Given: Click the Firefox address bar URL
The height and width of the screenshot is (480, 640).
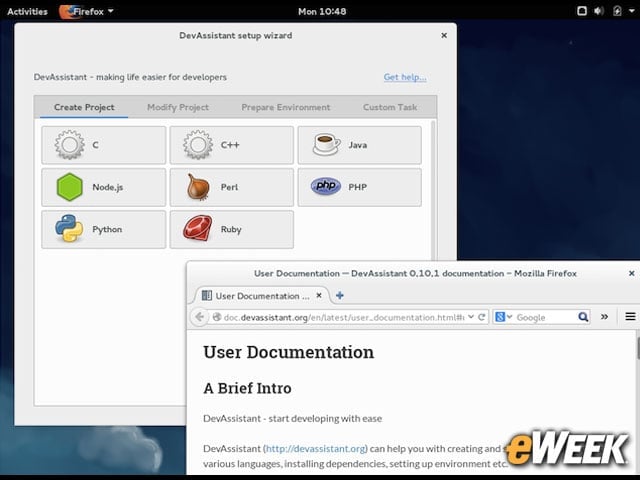Looking at the screenshot, I should tap(344, 317).
